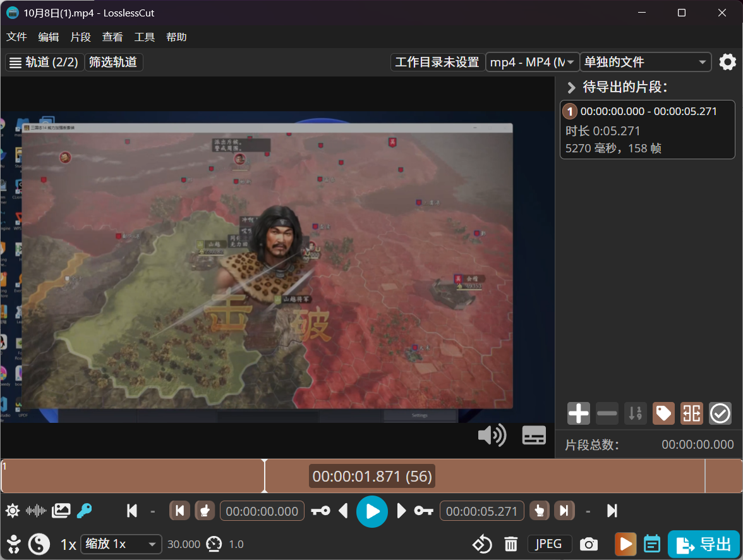Click the 导出 export button
743x560 pixels.
pos(704,544)
